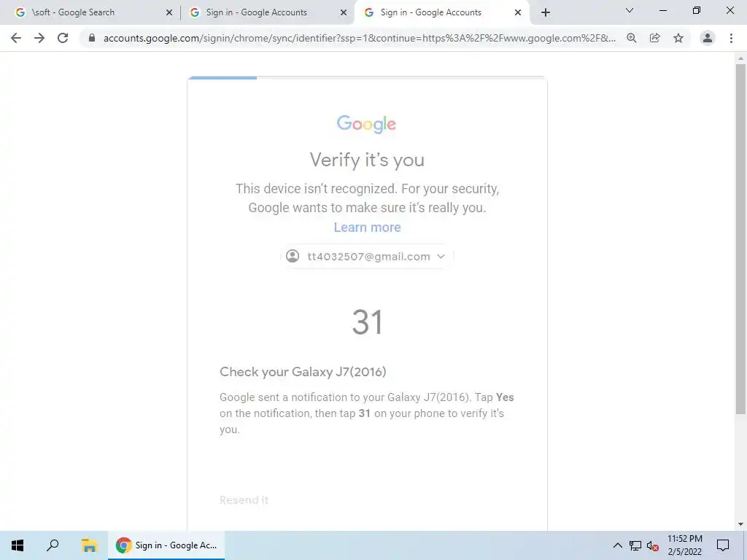Open network status tray icon
This screenshot has width=747, height=560.
coord(635,545)
